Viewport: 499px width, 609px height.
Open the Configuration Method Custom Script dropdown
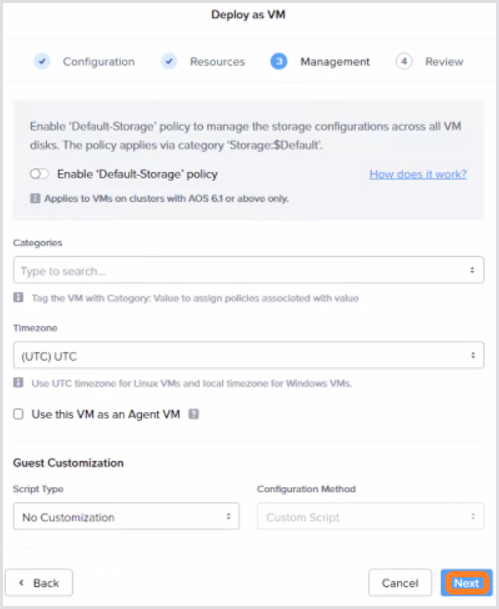coord(370,516)
